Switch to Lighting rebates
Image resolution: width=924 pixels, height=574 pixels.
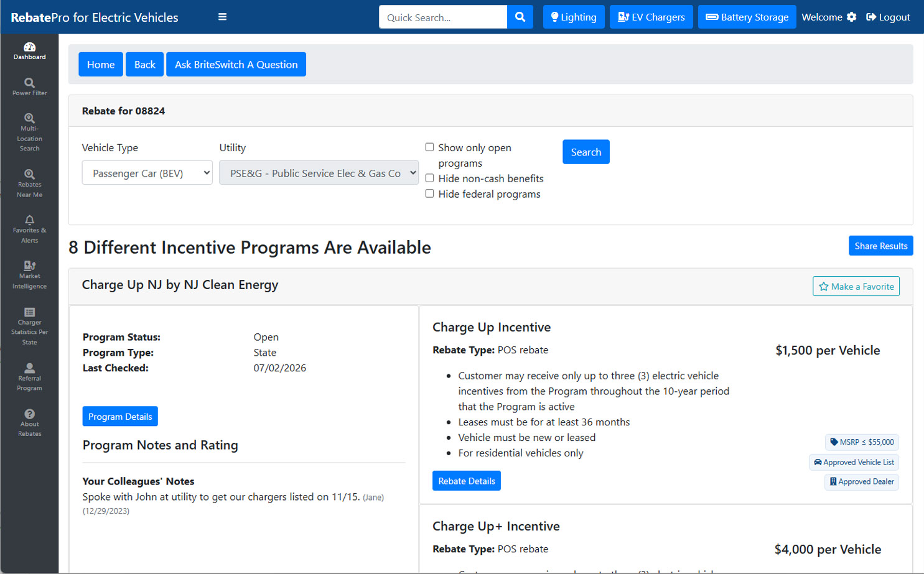click(574, 17)
